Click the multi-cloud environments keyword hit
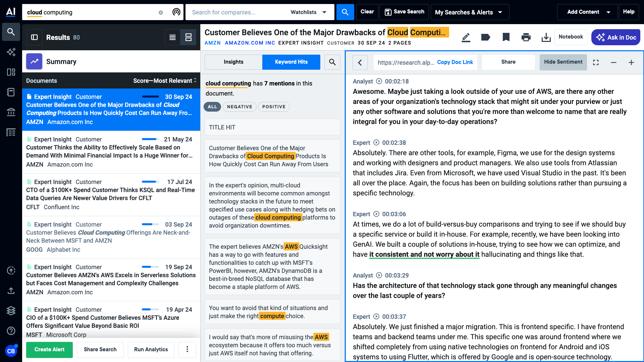The height and width of the screenshot is (362, 644). [272, 205]
